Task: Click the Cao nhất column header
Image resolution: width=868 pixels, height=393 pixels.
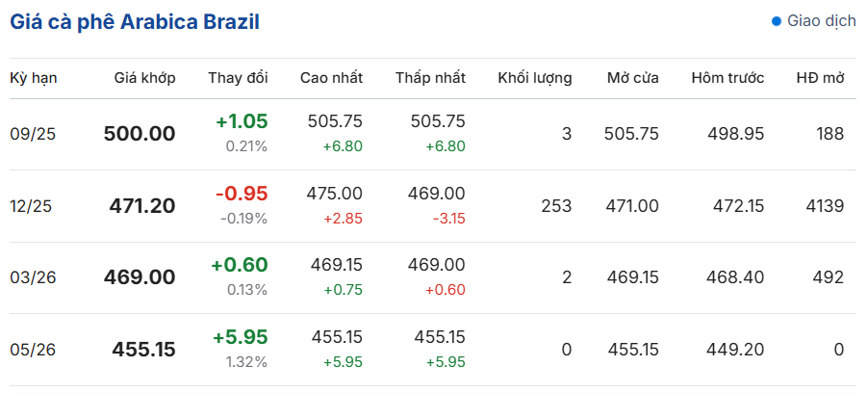Action: [332, 78]
